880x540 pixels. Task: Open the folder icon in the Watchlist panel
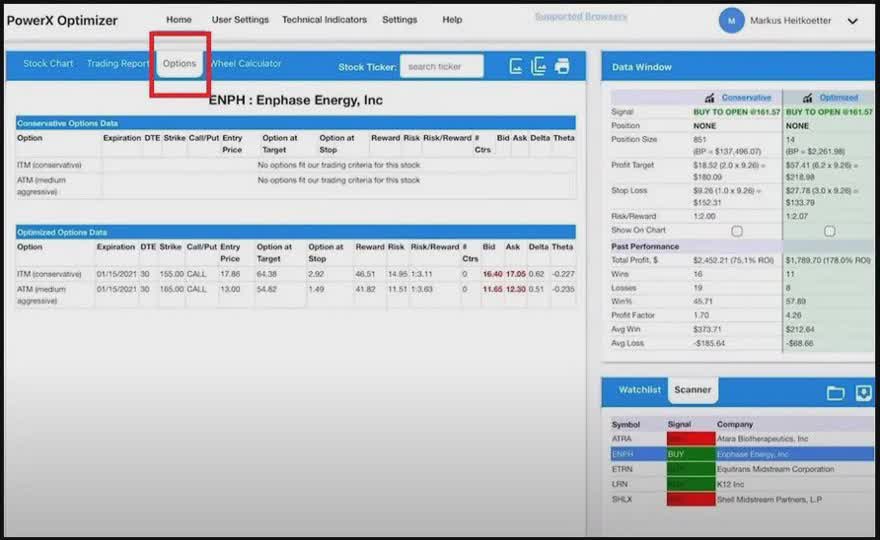click(835, 393)
